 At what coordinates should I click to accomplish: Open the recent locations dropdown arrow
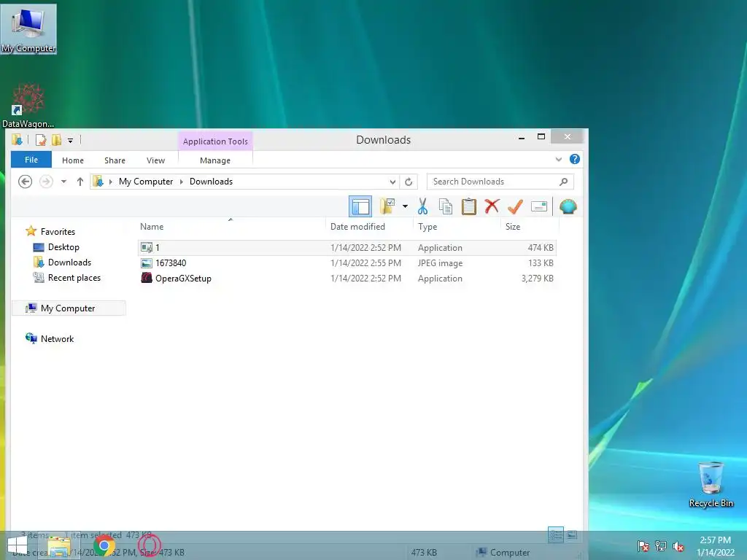(x=63, y=182)
